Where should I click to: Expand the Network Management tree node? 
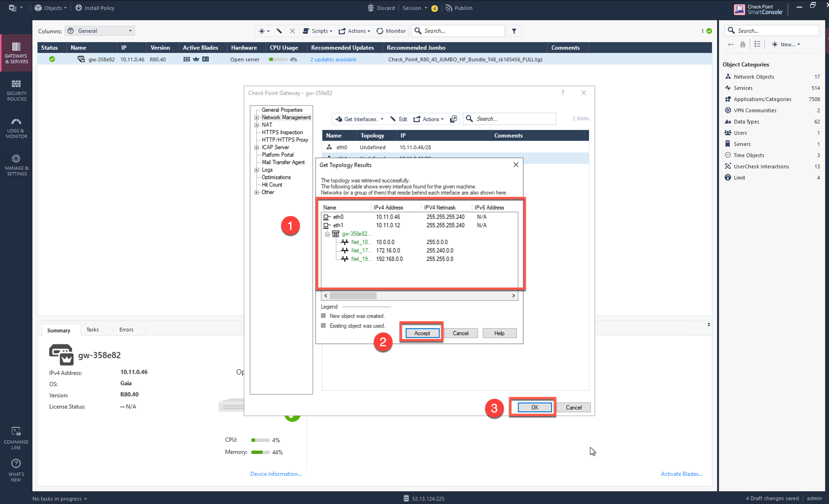pyautogui.click(x=257, y=118)
